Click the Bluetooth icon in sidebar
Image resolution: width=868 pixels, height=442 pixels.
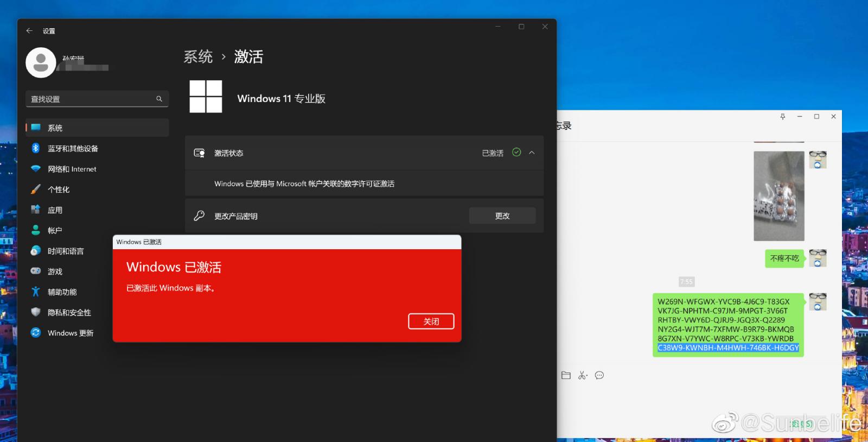36,148
